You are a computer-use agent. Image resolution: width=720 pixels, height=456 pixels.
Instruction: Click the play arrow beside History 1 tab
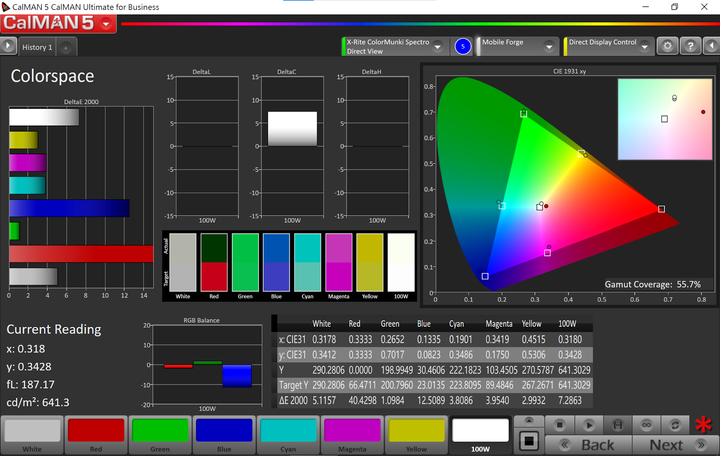(x=8, y=46)
